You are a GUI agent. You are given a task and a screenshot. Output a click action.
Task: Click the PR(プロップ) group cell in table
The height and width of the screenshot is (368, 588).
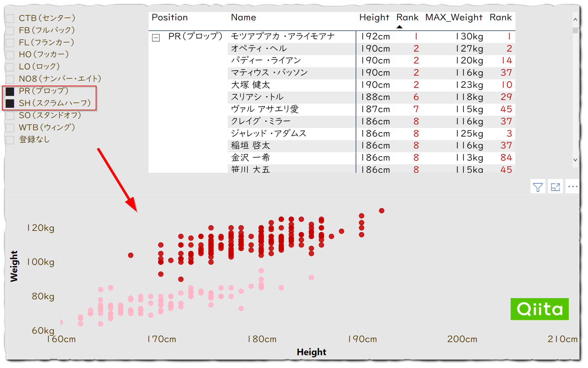195,37
